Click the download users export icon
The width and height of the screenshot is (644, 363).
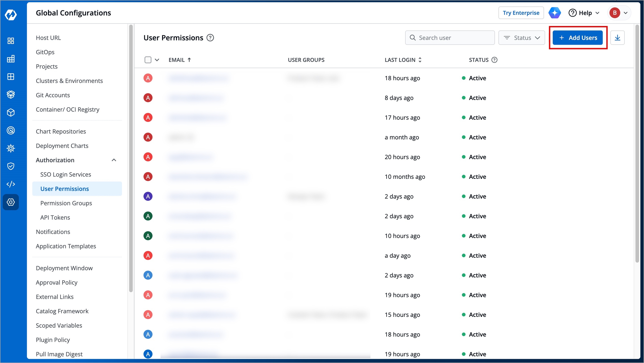[x=617, y=38]
